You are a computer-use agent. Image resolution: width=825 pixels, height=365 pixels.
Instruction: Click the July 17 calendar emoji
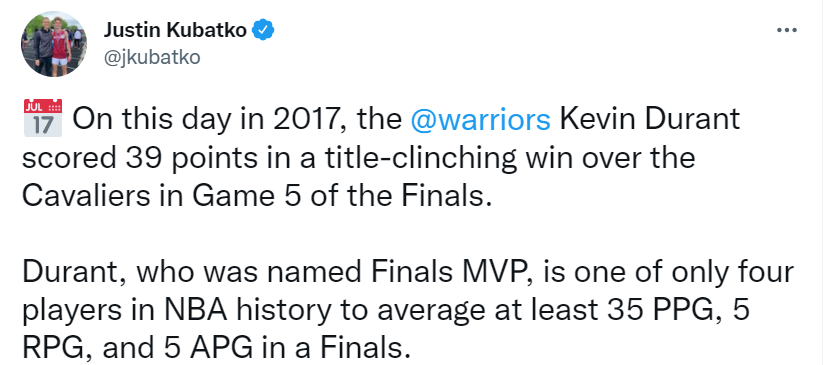tap(43, 118)
